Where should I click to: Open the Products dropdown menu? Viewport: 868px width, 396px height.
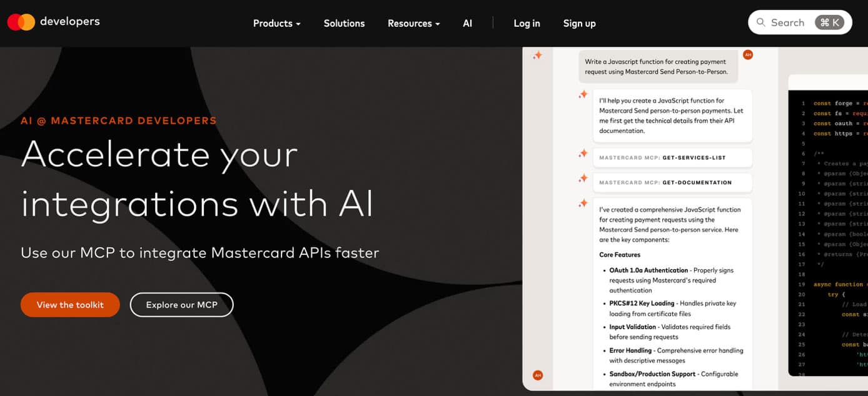coord(276,23)
